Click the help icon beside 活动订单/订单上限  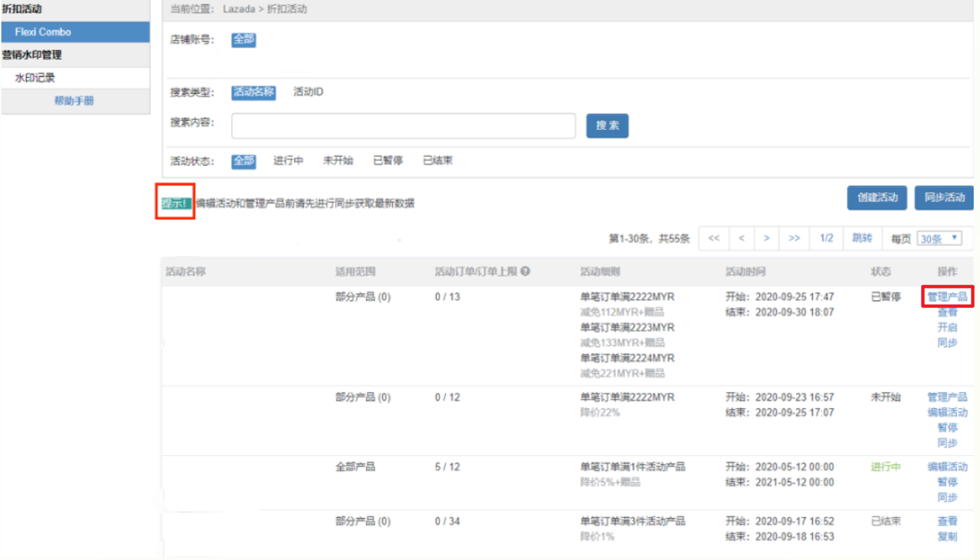525,272
